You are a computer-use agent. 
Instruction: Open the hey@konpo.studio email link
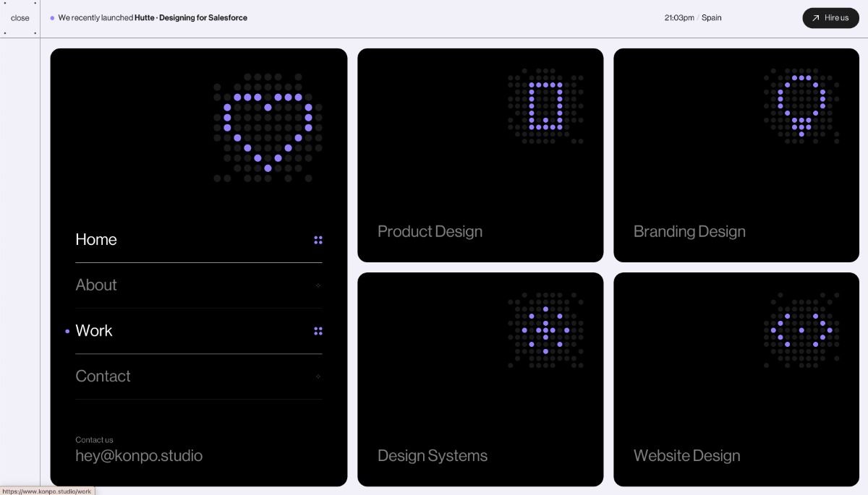tap(139, 455)
